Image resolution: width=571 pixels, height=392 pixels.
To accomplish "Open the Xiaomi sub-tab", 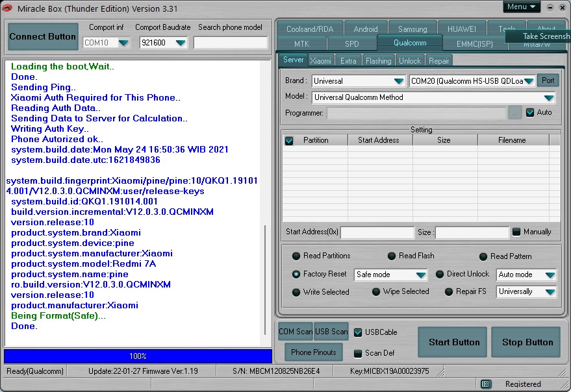I will [x=320, y=60].
